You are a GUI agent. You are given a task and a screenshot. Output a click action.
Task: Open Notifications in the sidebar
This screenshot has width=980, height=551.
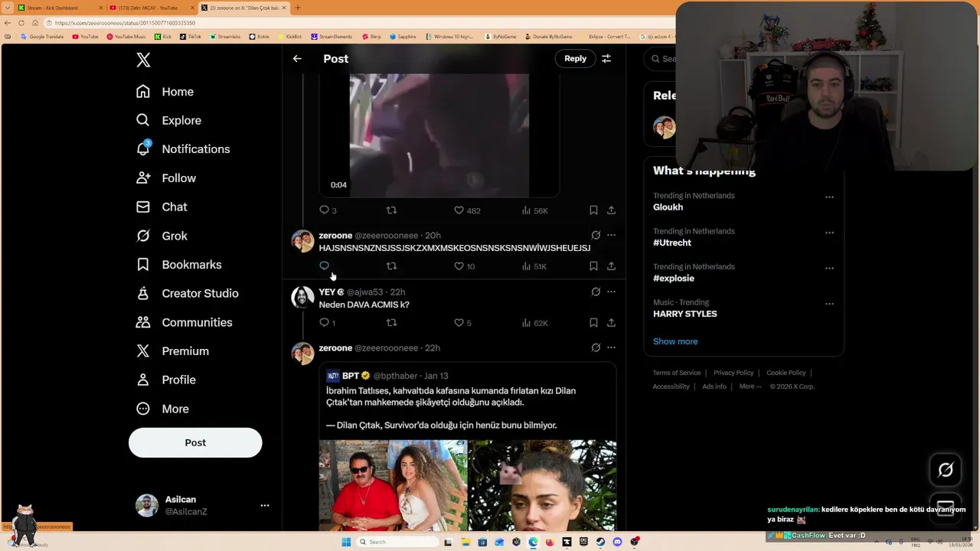(x=182, y=149)
